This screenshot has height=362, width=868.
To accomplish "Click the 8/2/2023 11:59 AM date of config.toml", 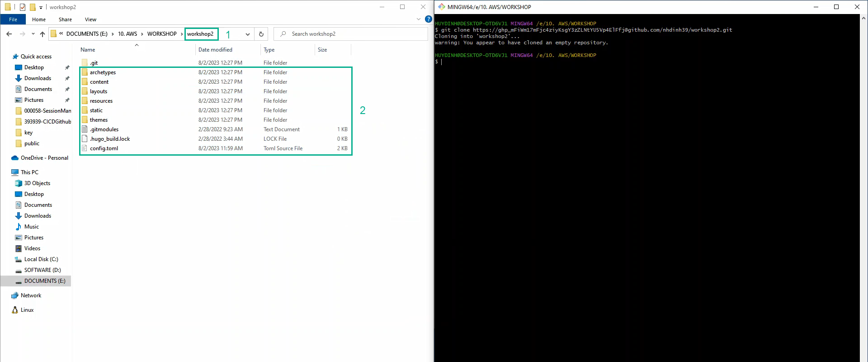I will click(x=221, y=148).
